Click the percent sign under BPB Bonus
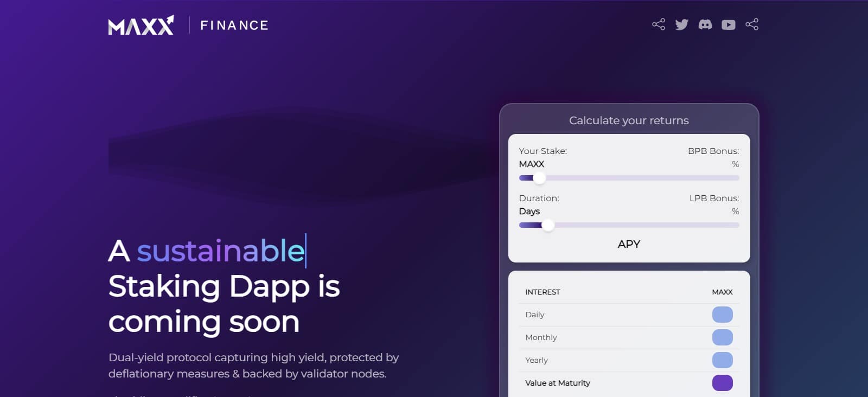This screenshot has width=868, height=397. [x=735, y=164]
